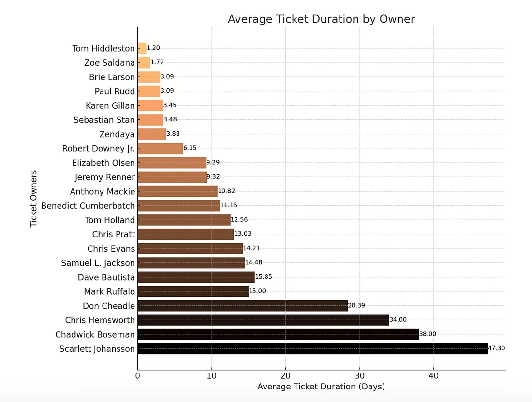Click the 47.30 value label
Image resolution: width=532 pixels, height=402 pixels.
pyautogui.click(x=496, y=348)
